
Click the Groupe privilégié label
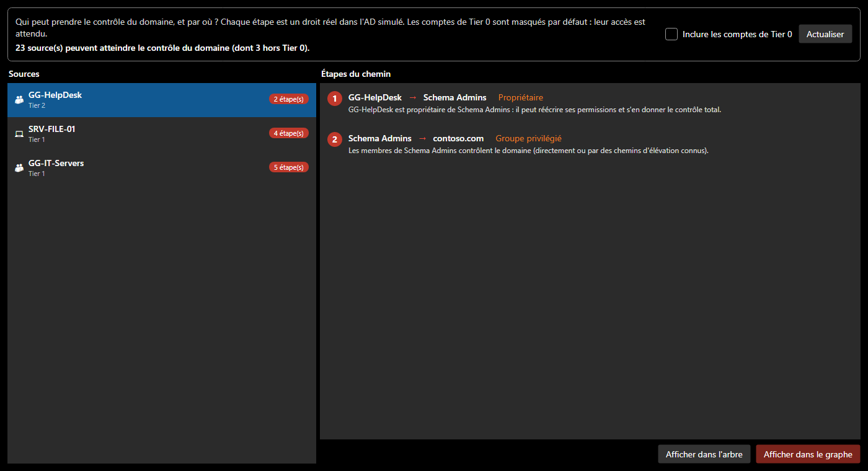(528, 138)
